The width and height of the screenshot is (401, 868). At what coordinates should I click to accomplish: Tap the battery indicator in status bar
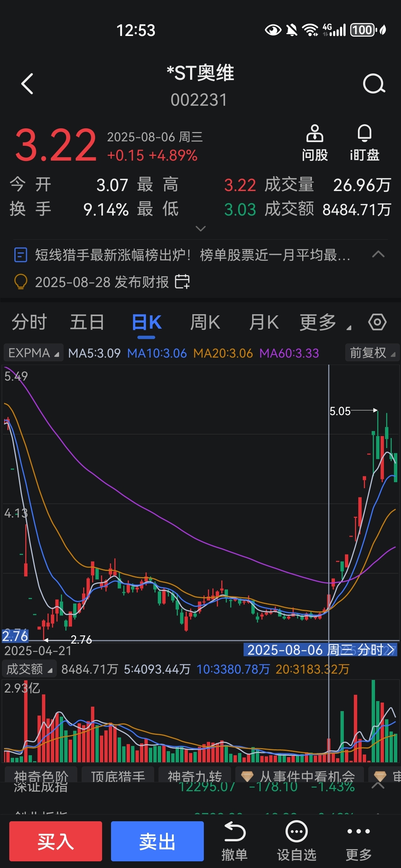363,30
